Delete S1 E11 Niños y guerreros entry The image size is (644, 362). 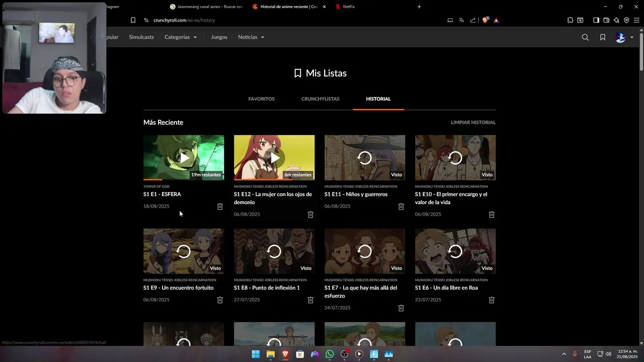coord(401,207)
